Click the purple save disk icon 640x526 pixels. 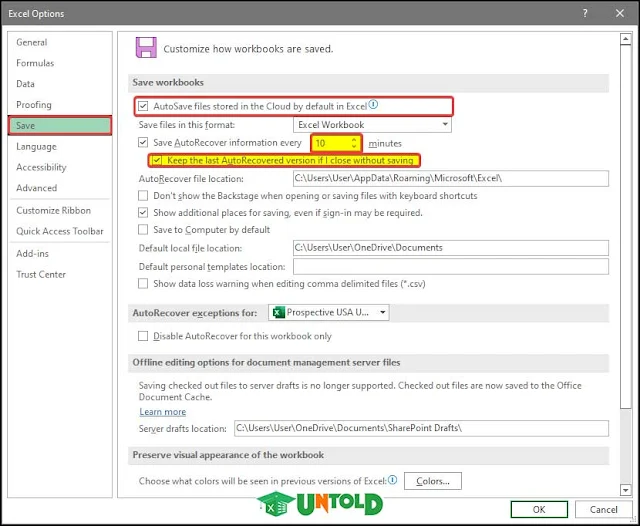click(x=146, y=47)
